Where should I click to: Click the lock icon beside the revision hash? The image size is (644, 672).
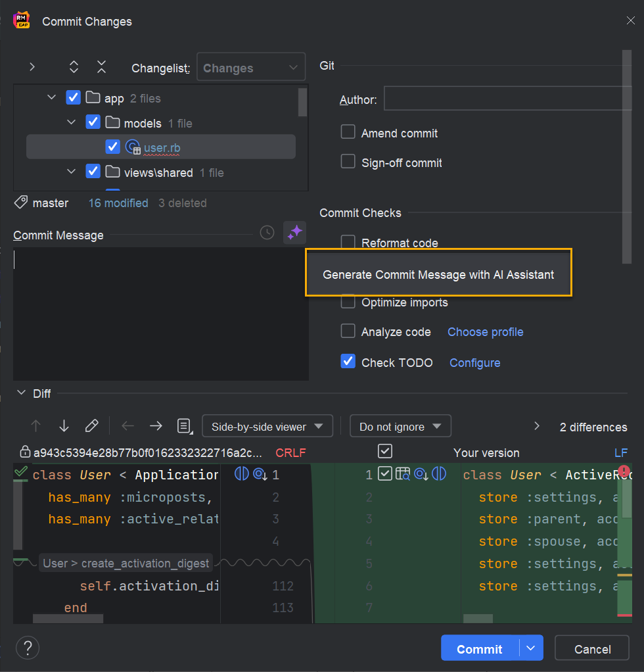(x=25, y=452)
